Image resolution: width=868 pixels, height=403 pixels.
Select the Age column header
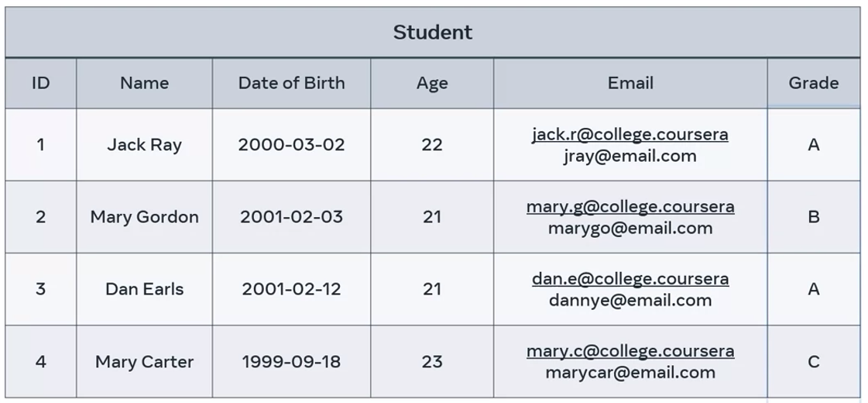[431, 83]
